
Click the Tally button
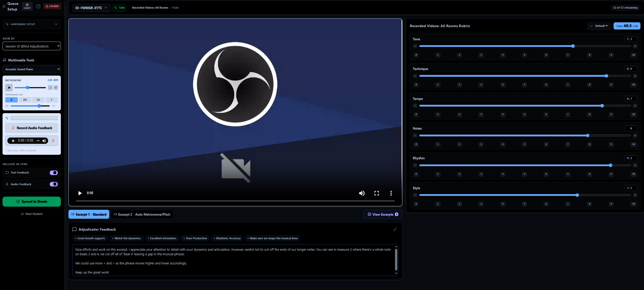click(119, 8)
